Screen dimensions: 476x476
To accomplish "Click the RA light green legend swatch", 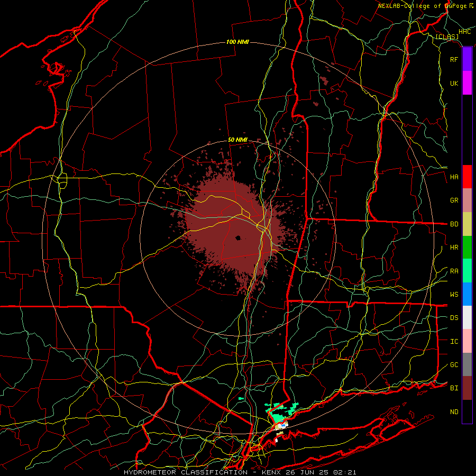I will point(467,270).
